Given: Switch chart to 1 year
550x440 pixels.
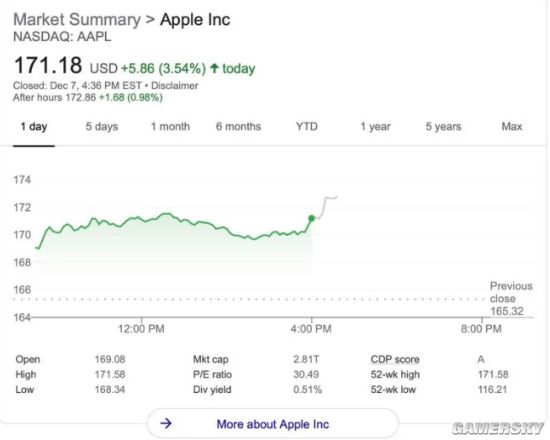Looking at the screenshot, I should tap(375, 126).
